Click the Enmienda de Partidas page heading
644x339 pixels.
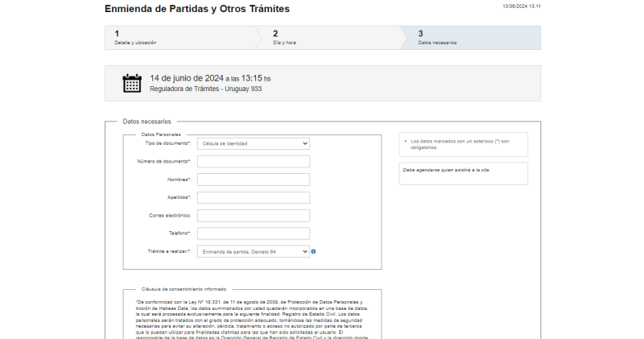(197, 9)
